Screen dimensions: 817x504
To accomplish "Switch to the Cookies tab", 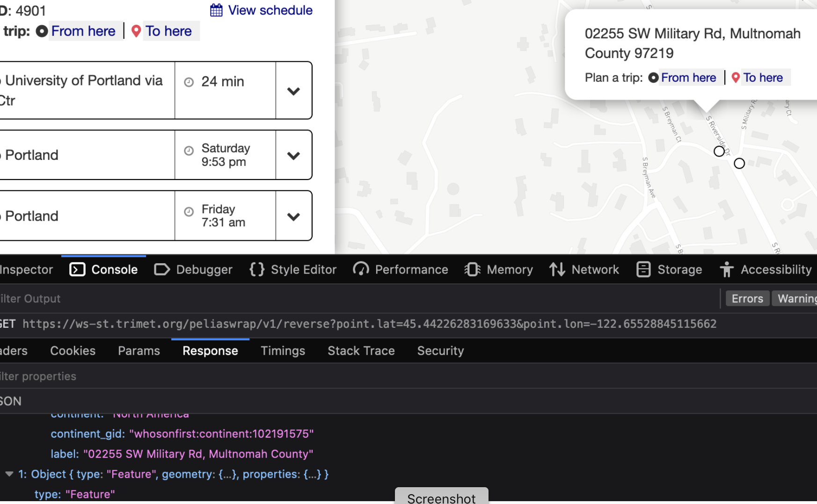I will (73, 351).
